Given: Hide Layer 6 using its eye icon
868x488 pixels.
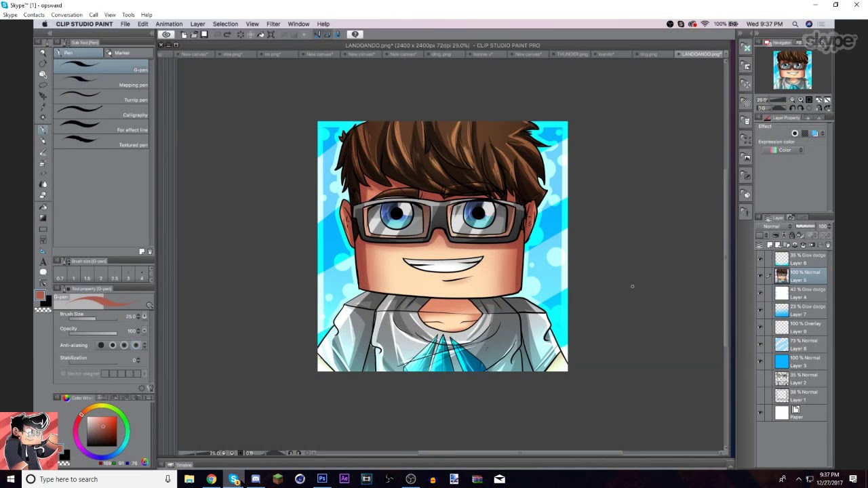Looking at the screenshot, I should pyautogui.click(x=759, y=259).
